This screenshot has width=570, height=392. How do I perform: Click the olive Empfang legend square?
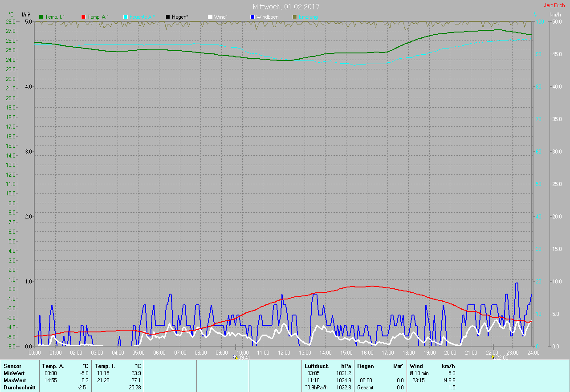click(x=295, y=17)
